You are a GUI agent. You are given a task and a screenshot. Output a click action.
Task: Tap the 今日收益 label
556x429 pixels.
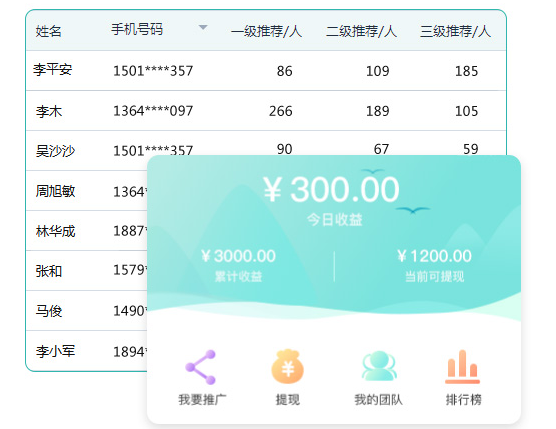pos(334,220)
